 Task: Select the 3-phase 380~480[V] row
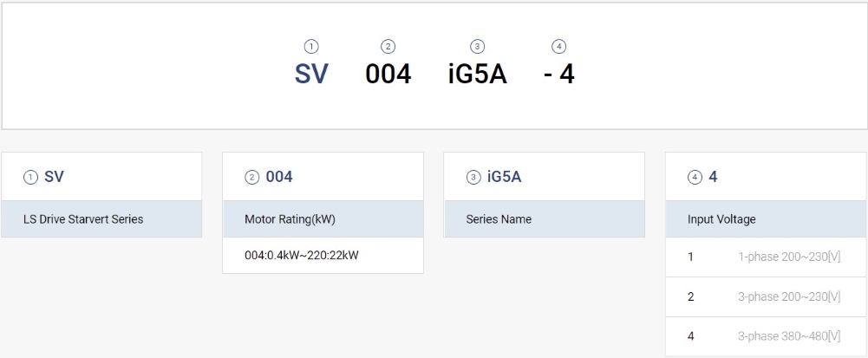coord(766,336)
